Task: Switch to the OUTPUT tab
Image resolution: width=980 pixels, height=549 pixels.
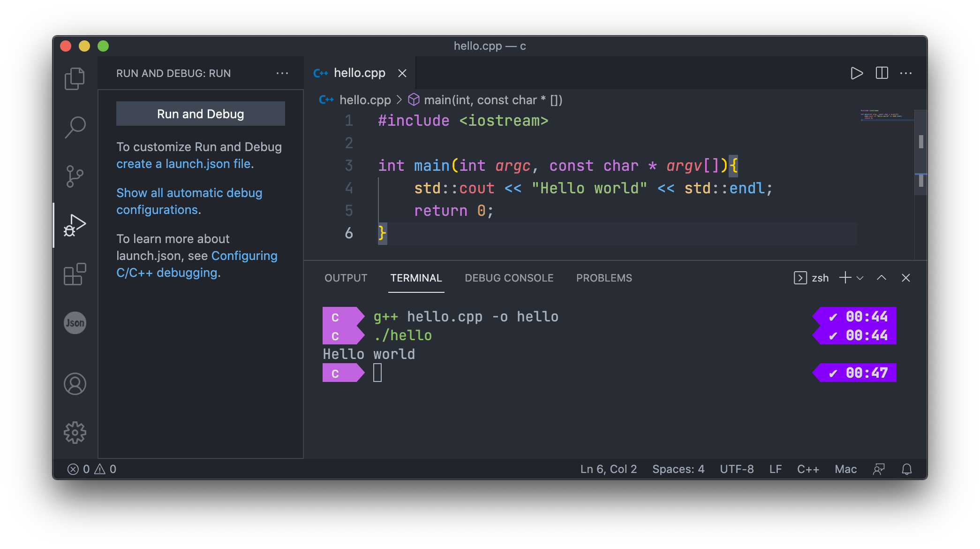Action: pyautogui.click(x=345, y=277)
